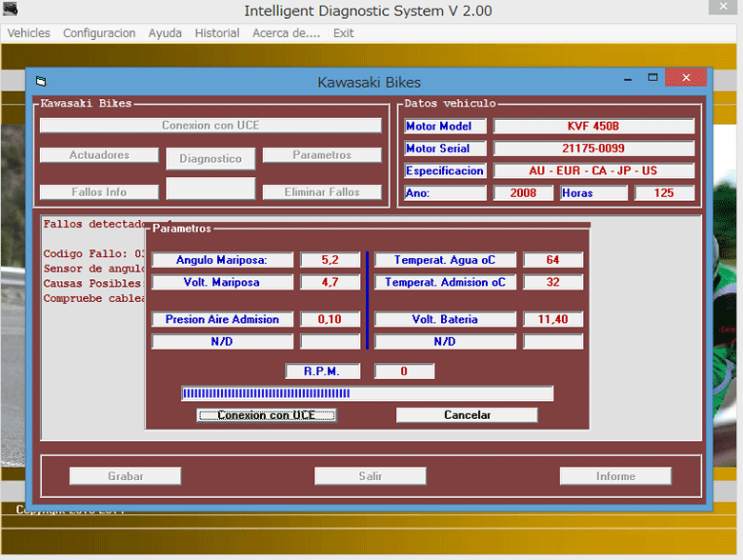Viewport: 743px width, 560px height.
Task: Click the Fallos Info button
Action: tap(99, 191)
